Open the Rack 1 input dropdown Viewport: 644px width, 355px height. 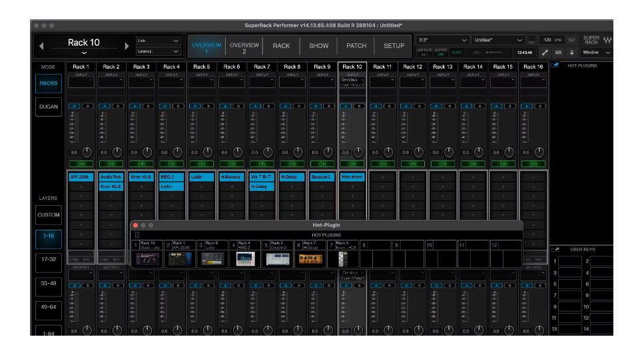[x=81, y=82]
